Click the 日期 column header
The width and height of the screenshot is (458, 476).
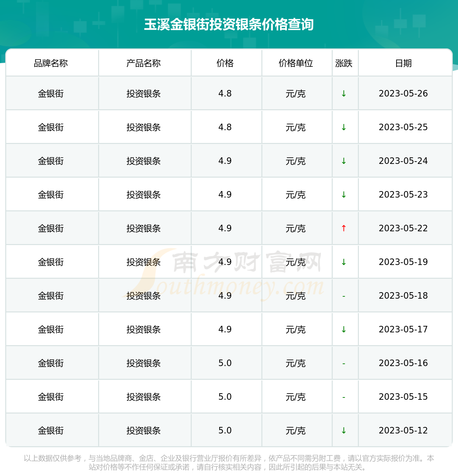point(403,63)
